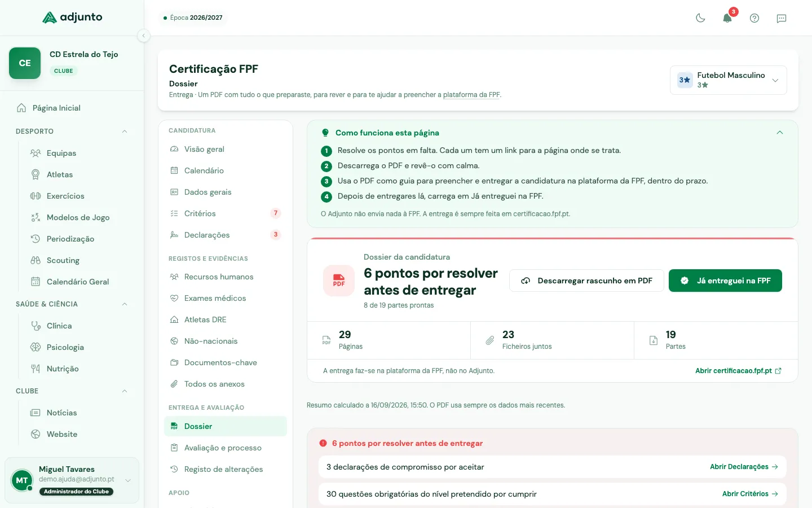Select the Dossier menu item
The height and width of the screenshot is (508, 812).
point(225,426)
